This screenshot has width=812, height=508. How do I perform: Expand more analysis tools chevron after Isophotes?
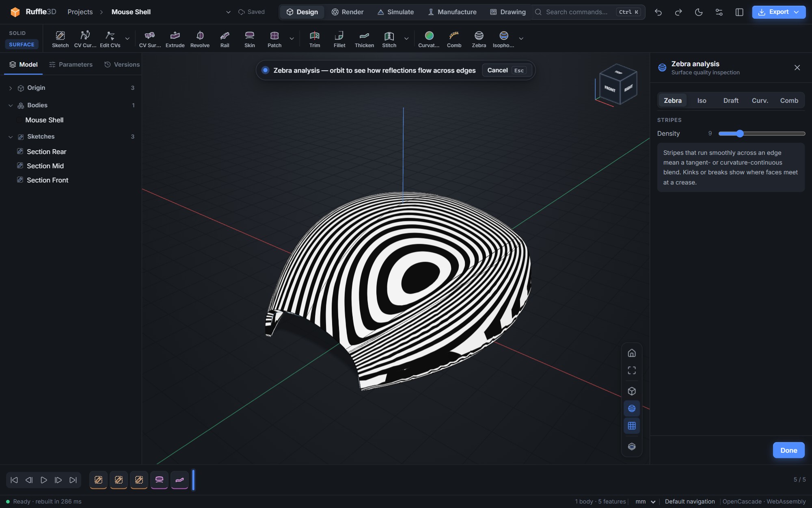[x=521, y=39]
